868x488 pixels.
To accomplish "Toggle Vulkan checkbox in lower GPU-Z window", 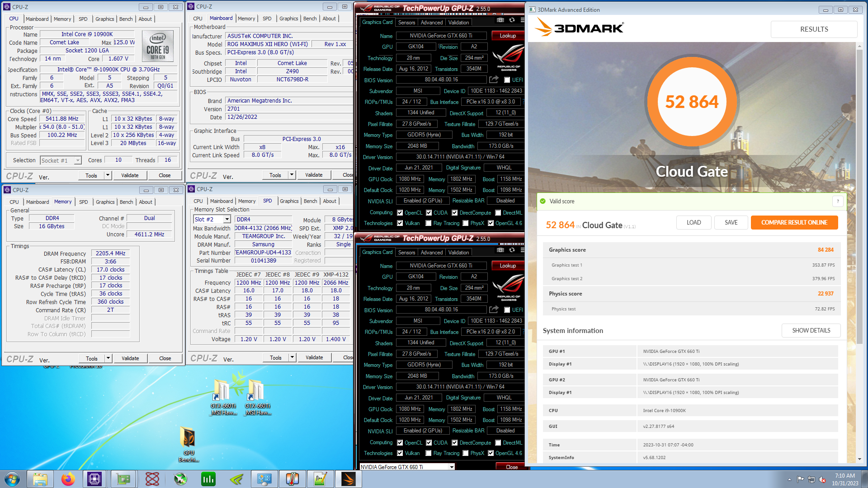I will coord(400,453).
